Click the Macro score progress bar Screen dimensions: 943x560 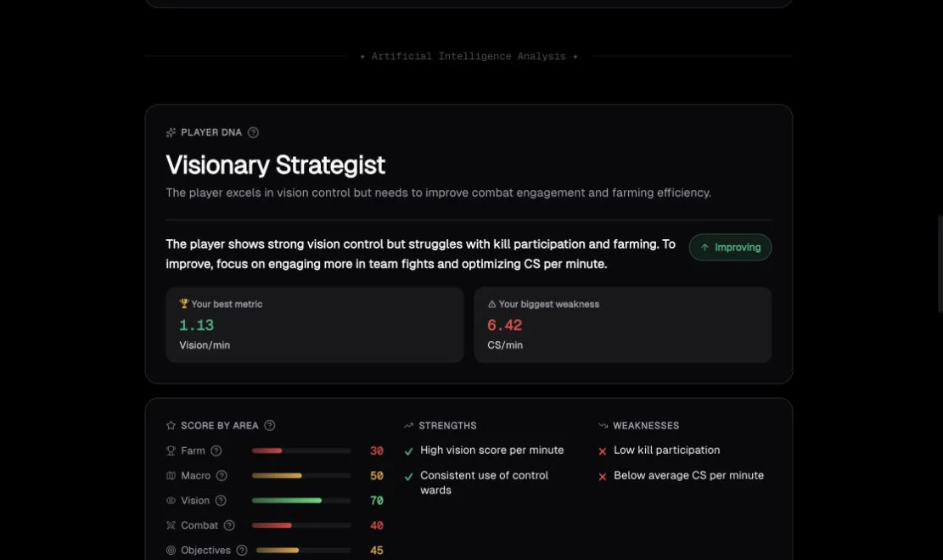coord(301,475)
